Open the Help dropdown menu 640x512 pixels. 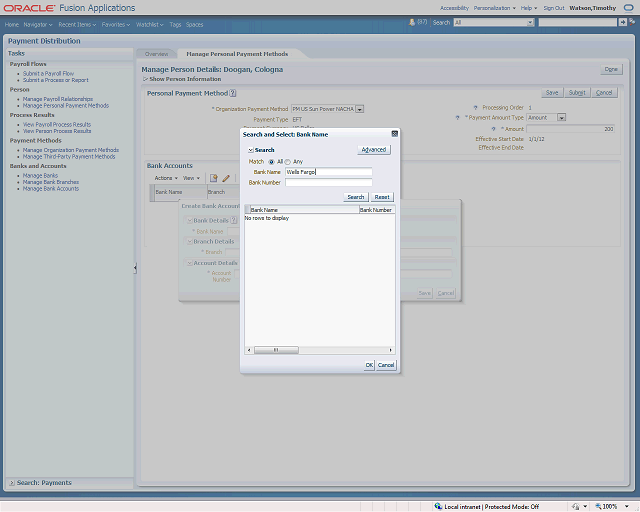pyautogui.click(x=529, y=8)
